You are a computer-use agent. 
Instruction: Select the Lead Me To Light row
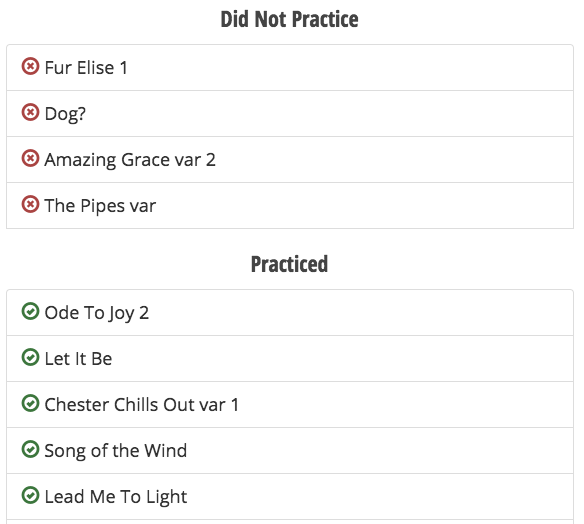(x=290, y=496)
